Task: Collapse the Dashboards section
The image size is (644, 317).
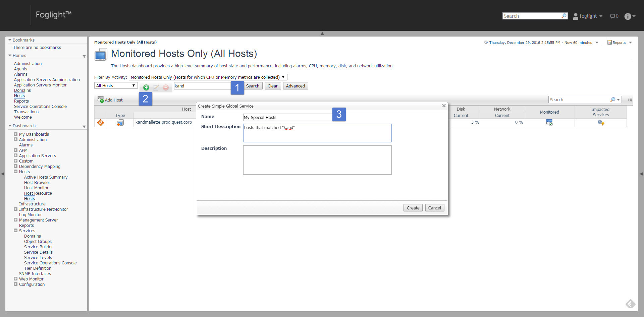Action: click(10, 126)
